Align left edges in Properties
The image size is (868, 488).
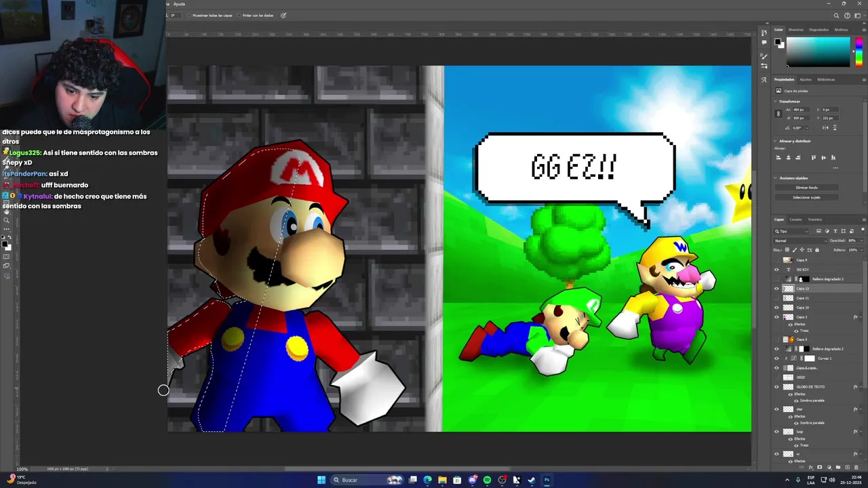tap(778, 157)
